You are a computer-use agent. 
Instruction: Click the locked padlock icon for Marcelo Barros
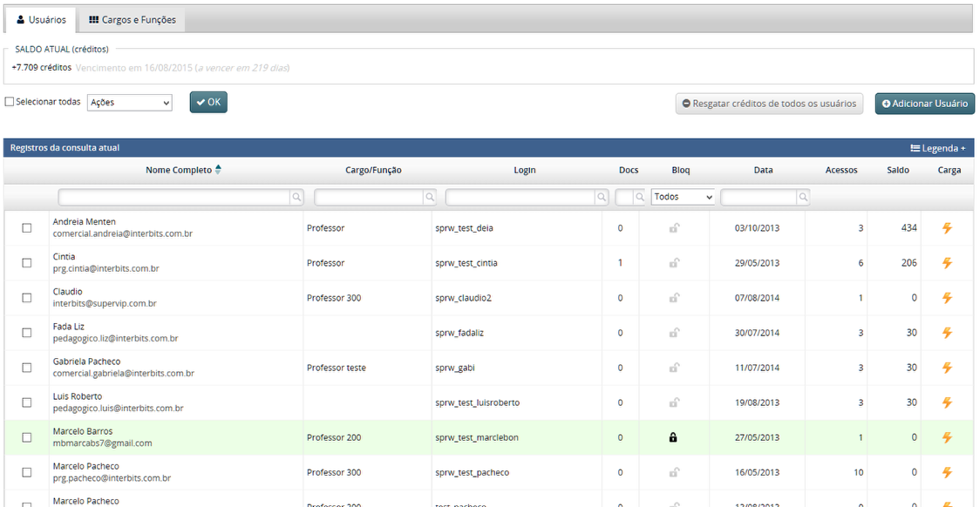673,437
